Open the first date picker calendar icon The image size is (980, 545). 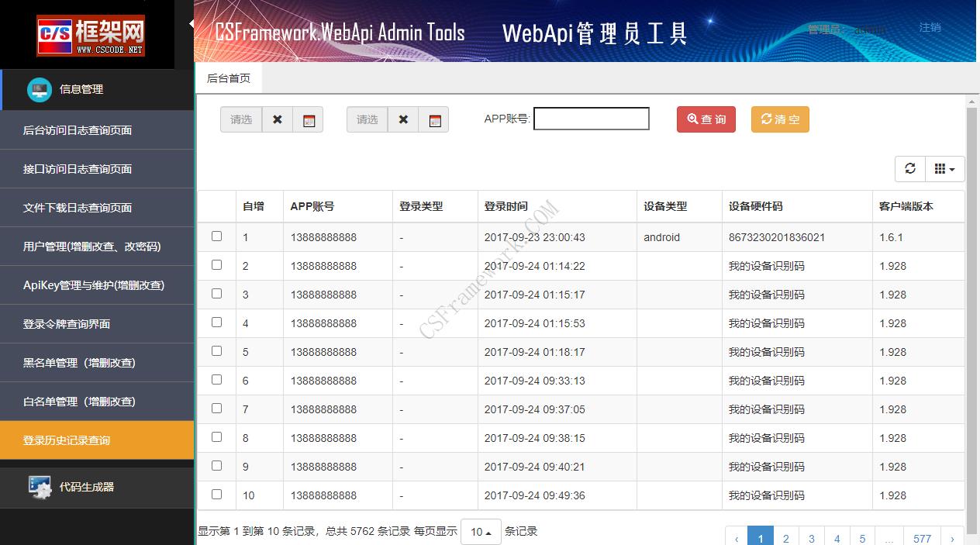308,119
